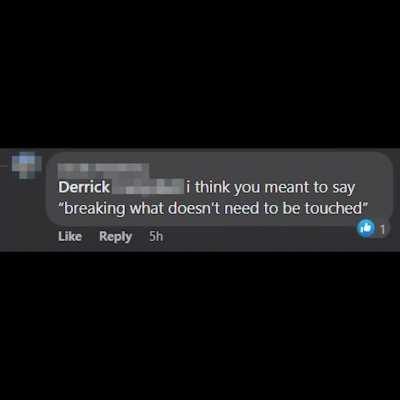Click the word "breaking" in the quote
The image size is (400, 400).
94,209
